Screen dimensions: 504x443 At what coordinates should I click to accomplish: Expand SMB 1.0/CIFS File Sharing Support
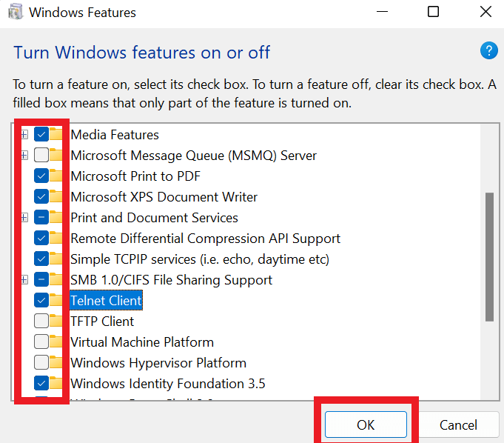tap(24, 280)
